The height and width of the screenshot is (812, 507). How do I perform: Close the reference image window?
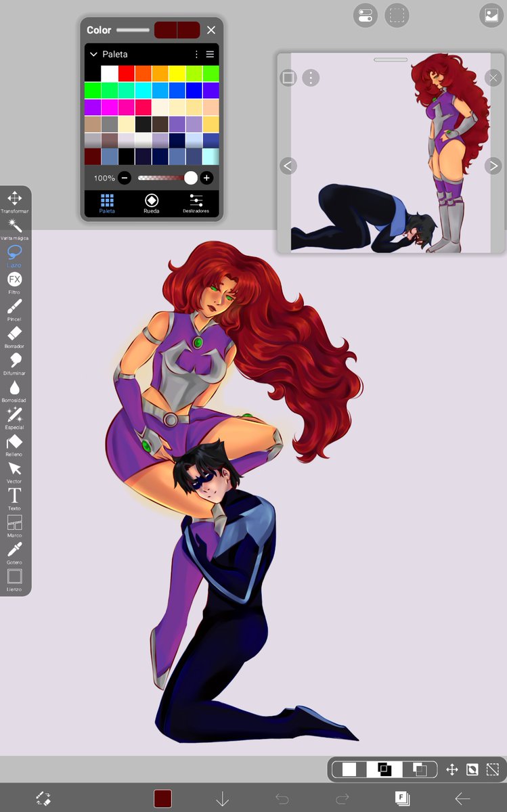pyautogui.click(x=493, y=78)
